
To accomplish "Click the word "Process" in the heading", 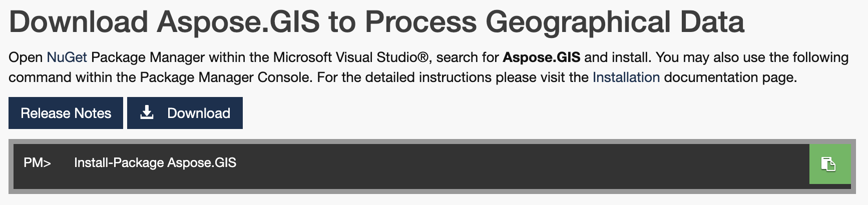I will (420, 22).
